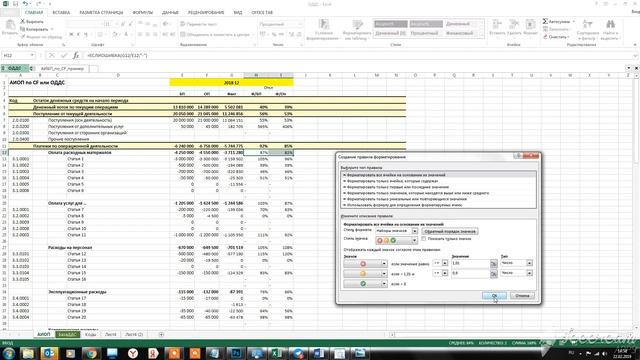Click the insert function fx icon
The image size is (640, 360).
coord(76,56)
